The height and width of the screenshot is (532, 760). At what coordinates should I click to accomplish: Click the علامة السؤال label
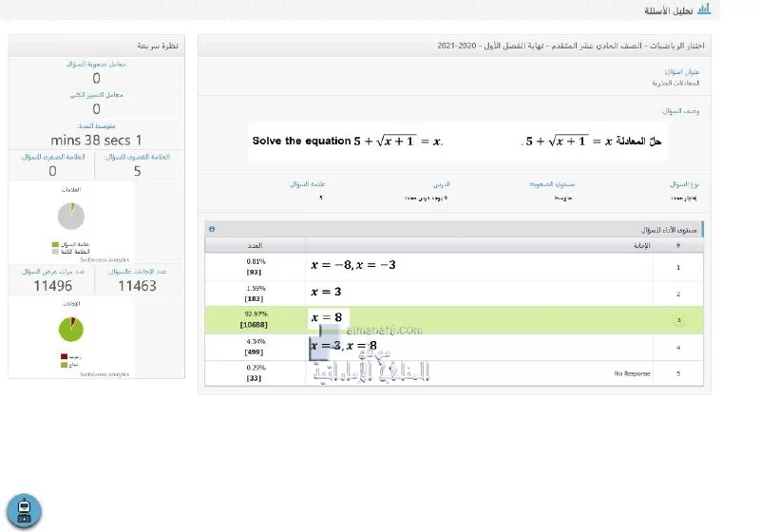click(308, 184)
